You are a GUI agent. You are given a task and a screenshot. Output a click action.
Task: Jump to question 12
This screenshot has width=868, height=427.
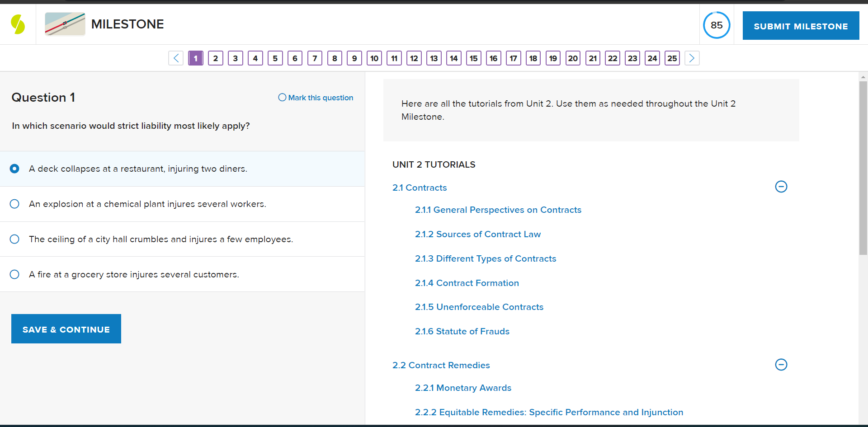point(414,58)
